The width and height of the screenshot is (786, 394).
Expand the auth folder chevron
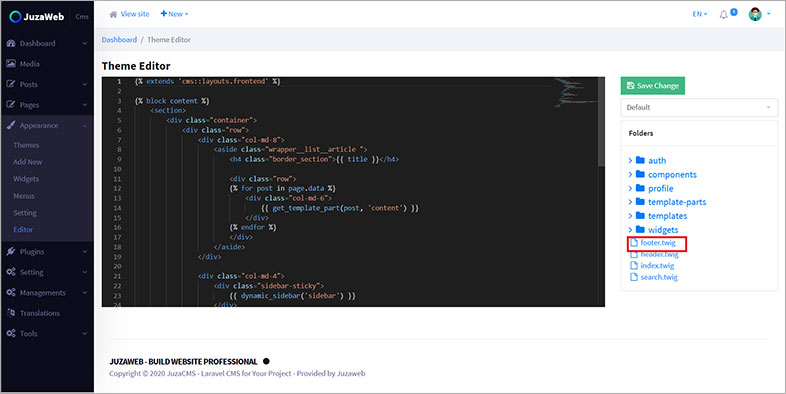[x=630, y=160]
